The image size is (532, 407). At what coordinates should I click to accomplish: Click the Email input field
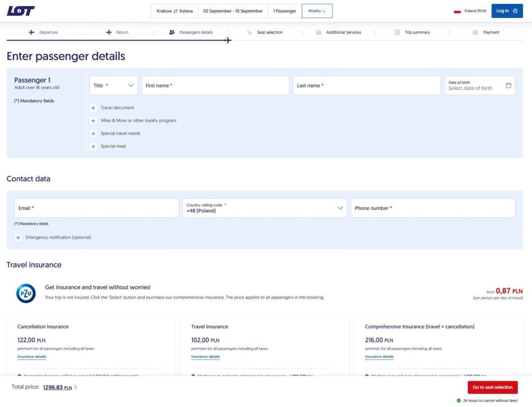[97, 208]
